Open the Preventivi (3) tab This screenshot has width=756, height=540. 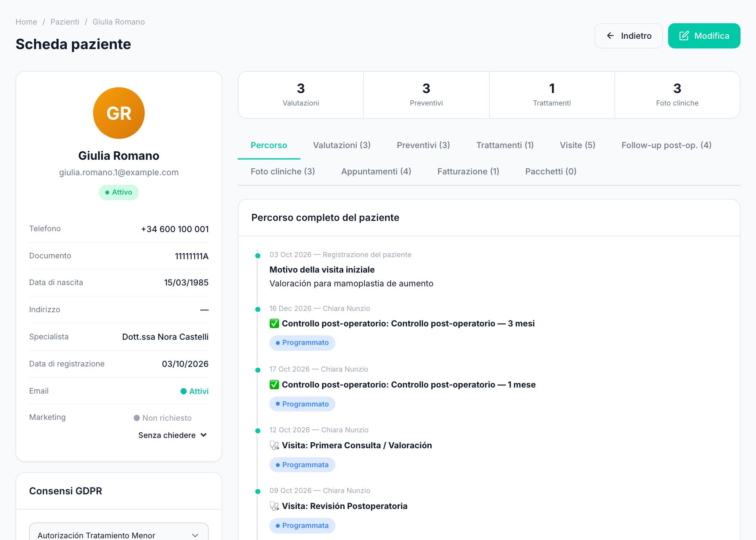(x=423, y=145)
